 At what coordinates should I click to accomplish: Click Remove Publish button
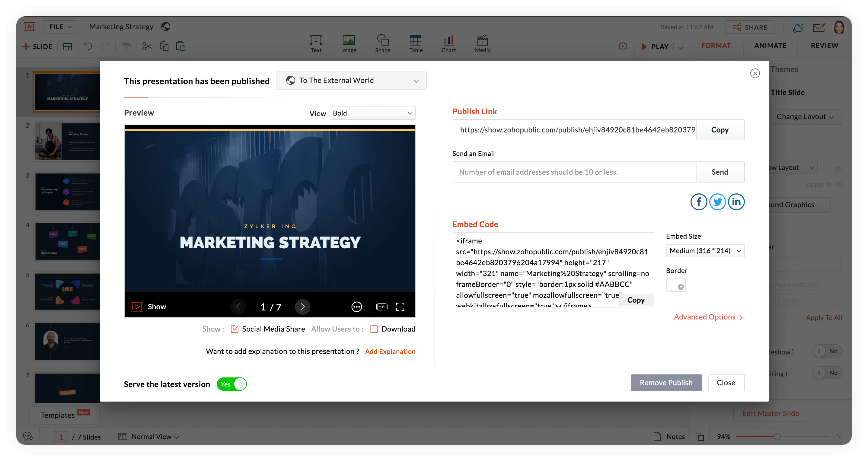pyautogui.click(x=666, y=383)
